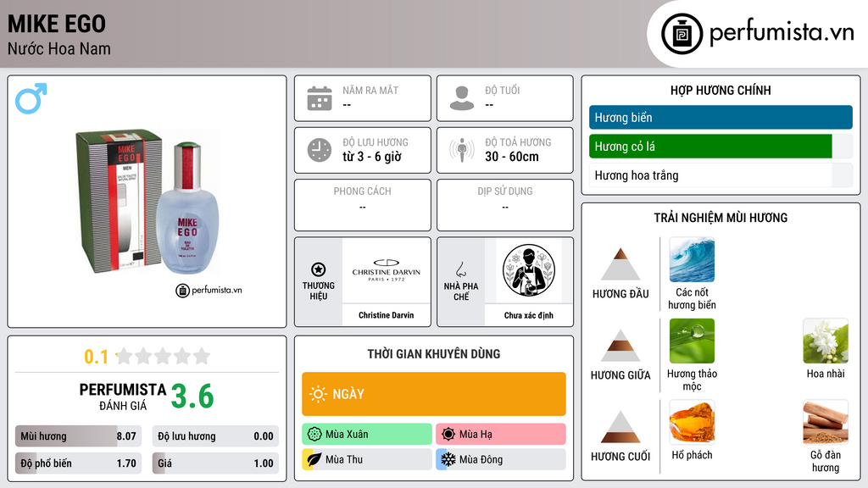Click the Phong cách style card

363,205
